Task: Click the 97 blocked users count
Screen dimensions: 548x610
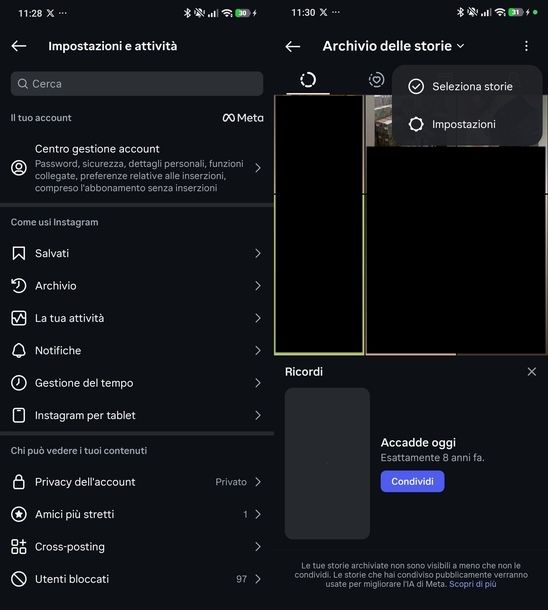Action: coord(242,579)
